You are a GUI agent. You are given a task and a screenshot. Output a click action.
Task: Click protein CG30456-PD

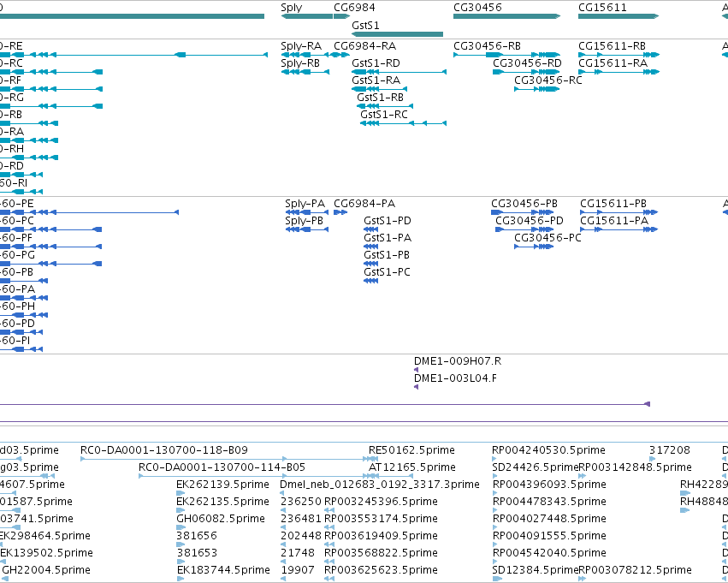coord(530,221)
